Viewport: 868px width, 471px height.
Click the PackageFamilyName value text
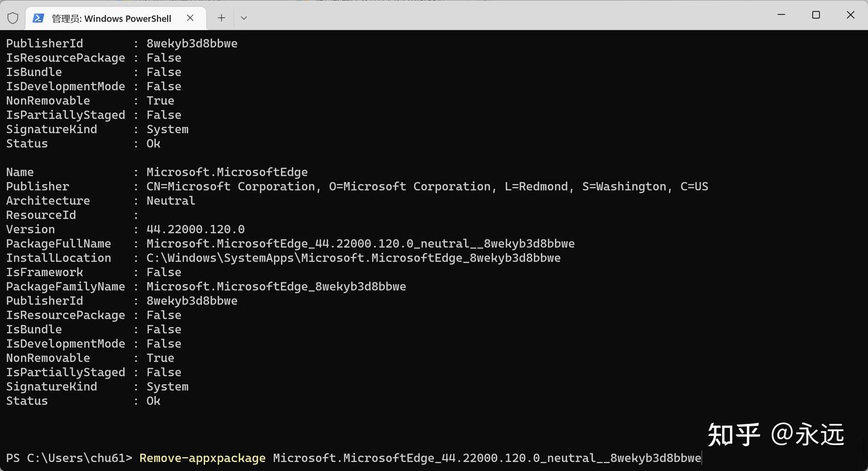tap(277, 287)
